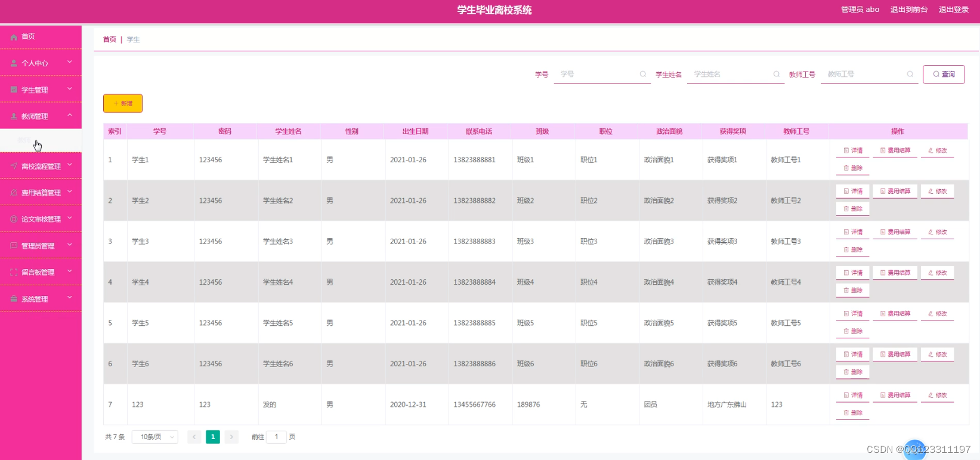Click 删除 for the row 发的
Image resolution: width=980 pixels, height=460 pixels.
[x=853, y=413]
